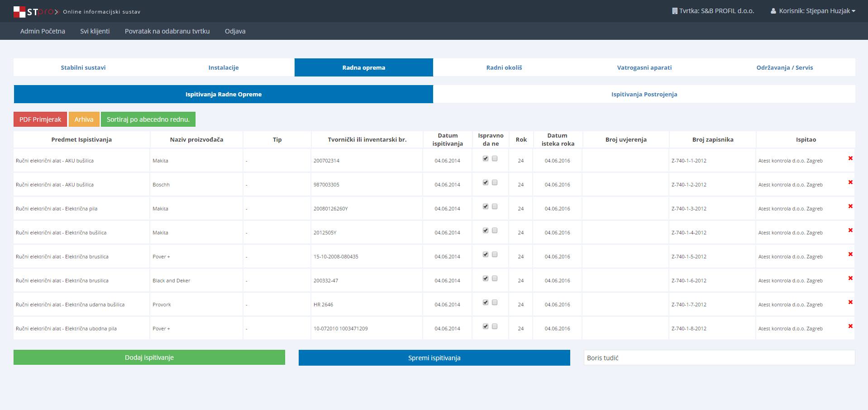
Task: Delete the Provork HR 2646 row
Action: (850, 302)
